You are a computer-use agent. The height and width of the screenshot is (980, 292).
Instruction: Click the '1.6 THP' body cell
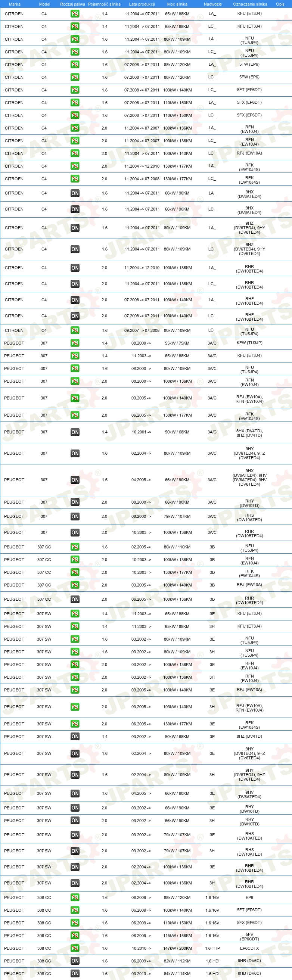pos(212,948)
